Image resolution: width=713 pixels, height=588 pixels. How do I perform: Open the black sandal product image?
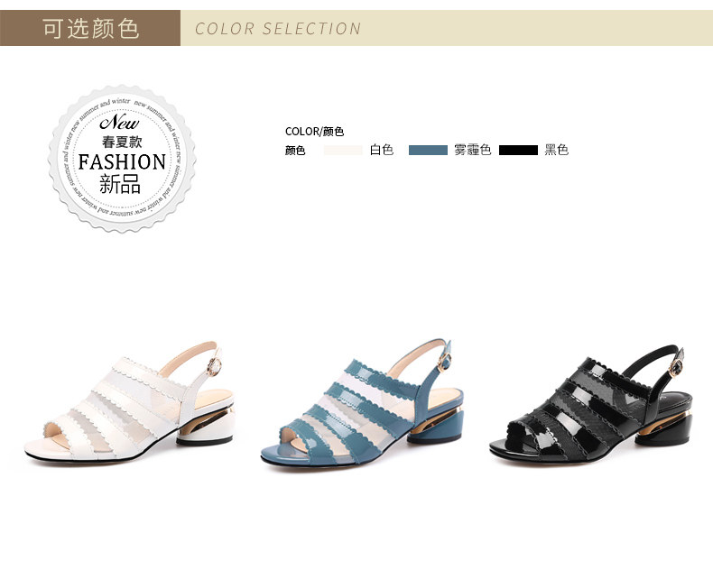pyautogui.click(x=591, y=406)
